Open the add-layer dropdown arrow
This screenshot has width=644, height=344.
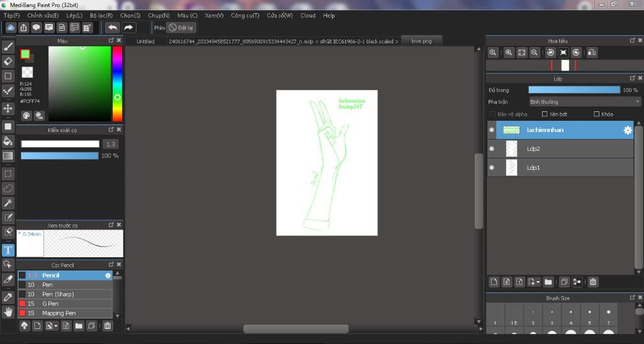[x=538, y=282]
